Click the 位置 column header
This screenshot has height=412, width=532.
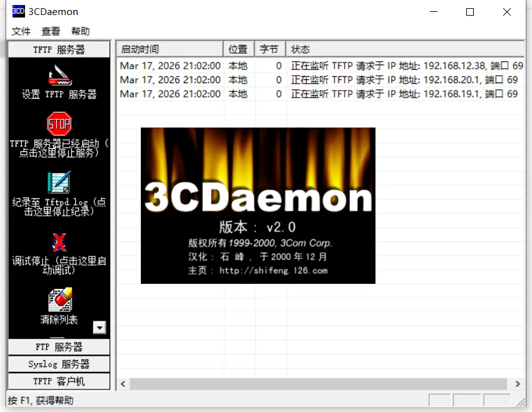tap(239, 49)
